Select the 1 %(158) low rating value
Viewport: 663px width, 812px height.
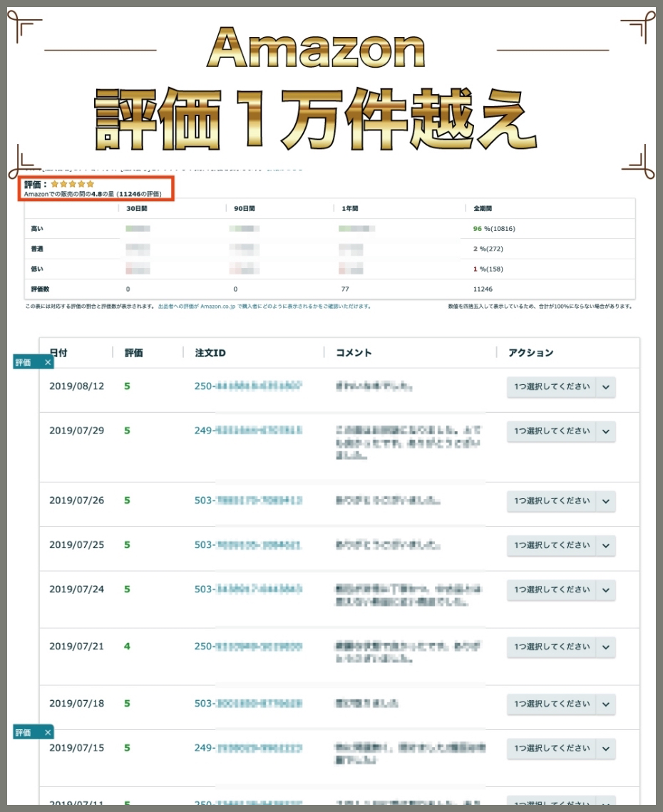[488, 269]
